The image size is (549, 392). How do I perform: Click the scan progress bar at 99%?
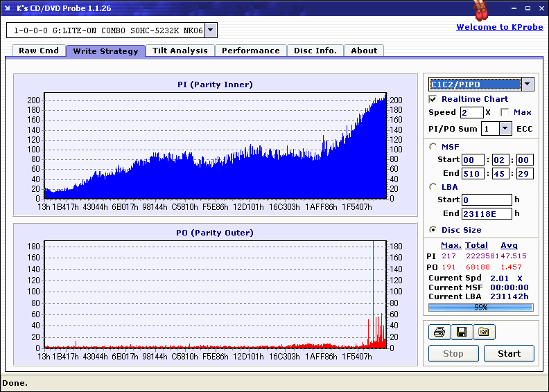(480, 308)
